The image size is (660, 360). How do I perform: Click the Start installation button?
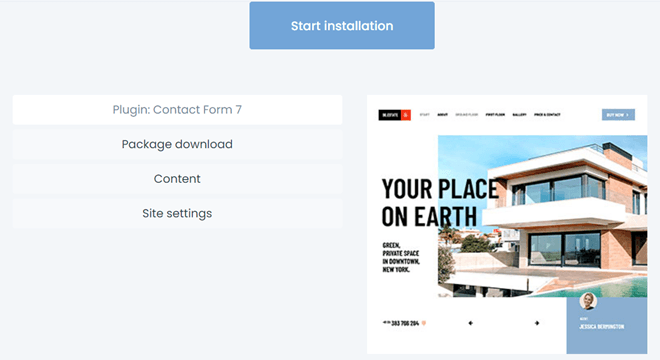pos(342,26)
